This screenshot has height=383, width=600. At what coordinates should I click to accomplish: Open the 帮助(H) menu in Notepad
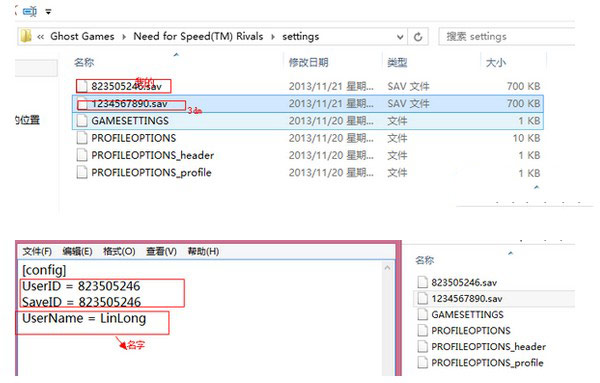(203, 251)
